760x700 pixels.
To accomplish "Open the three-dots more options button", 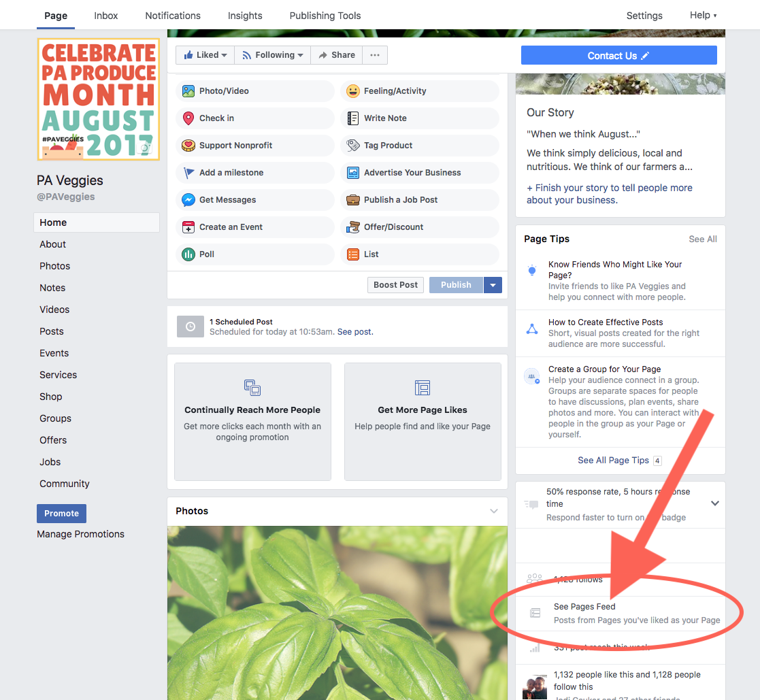I will pyautogui.click(x=375, y=55).
